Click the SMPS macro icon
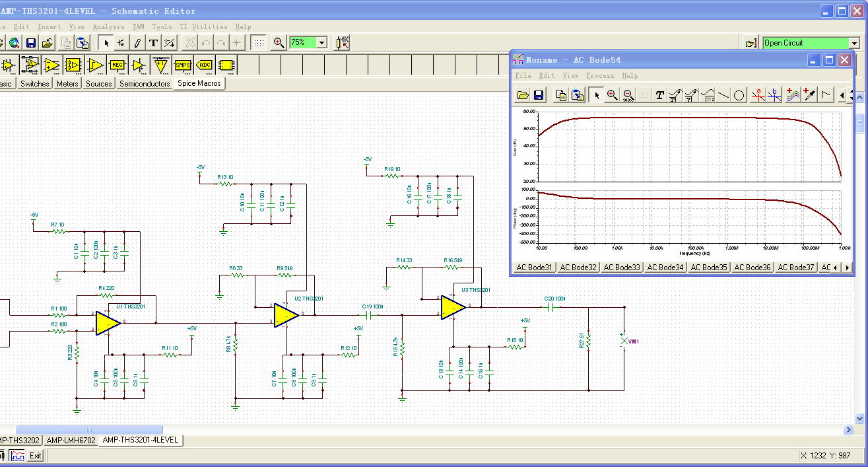This screenshot has width=868, height=467. (183, 65)
